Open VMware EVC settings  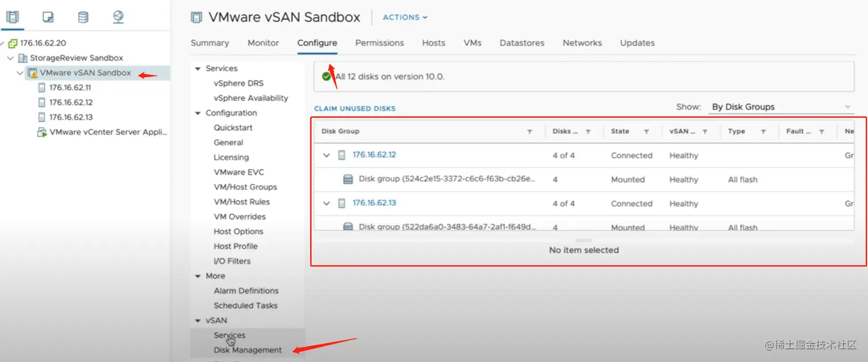pos(239,172)
